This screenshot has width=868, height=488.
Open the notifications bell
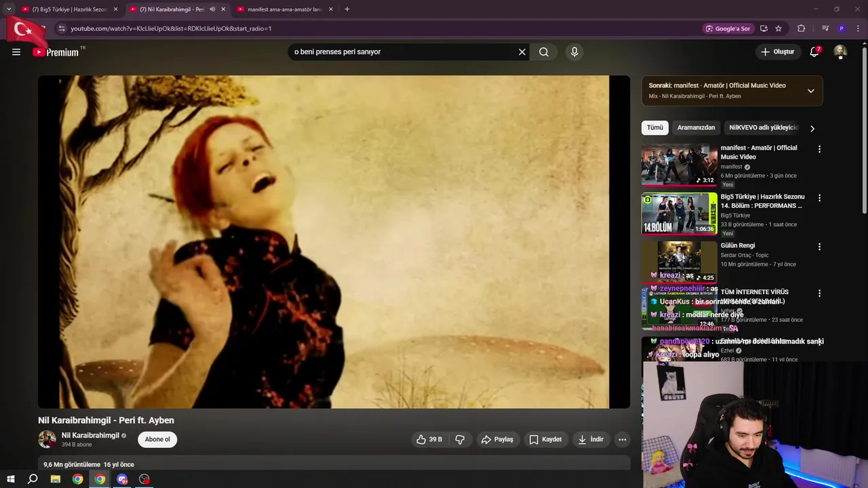815,52
